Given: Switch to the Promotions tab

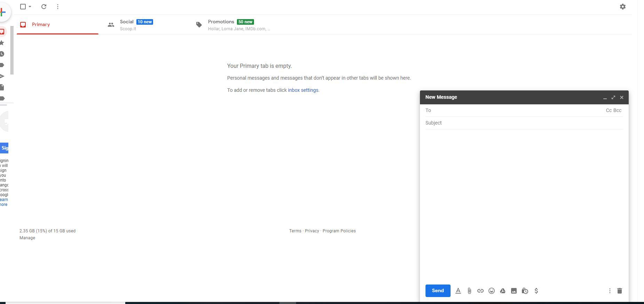Looking at the screenshot, I should pos(233,25).
